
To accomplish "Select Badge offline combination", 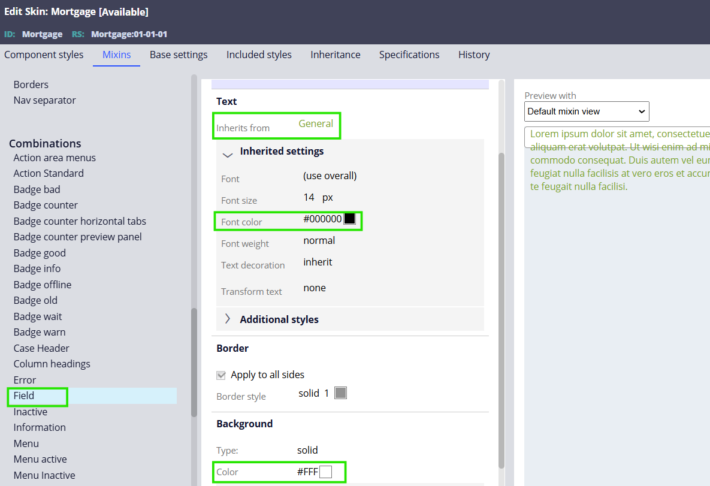I will [x=42, y=284].
